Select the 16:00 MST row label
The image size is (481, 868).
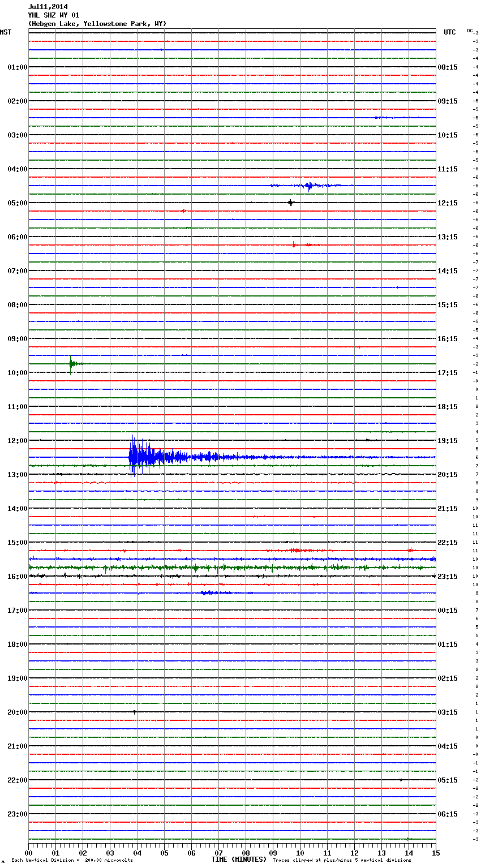17,577
